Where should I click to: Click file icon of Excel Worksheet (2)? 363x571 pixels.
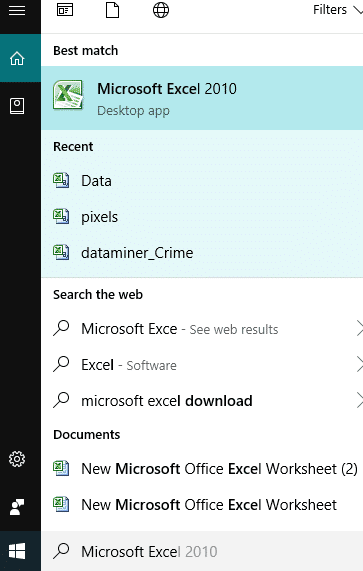[x=61, y=468]
